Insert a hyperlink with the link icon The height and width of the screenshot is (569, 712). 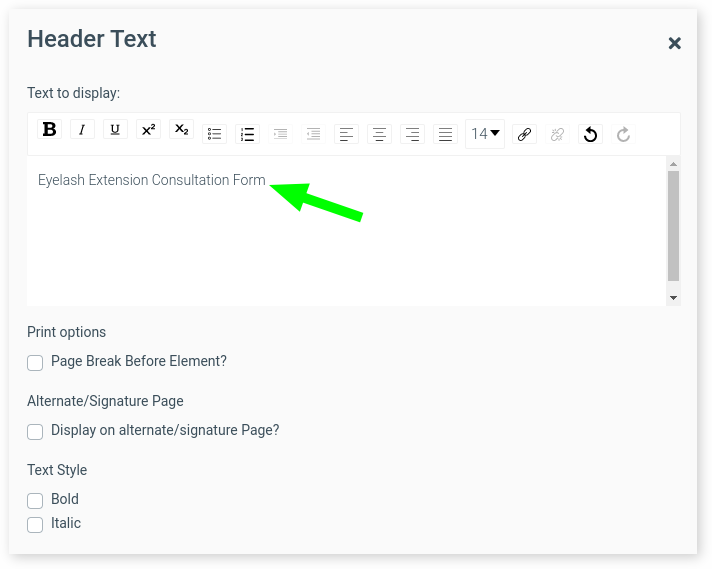coord(525,134)
